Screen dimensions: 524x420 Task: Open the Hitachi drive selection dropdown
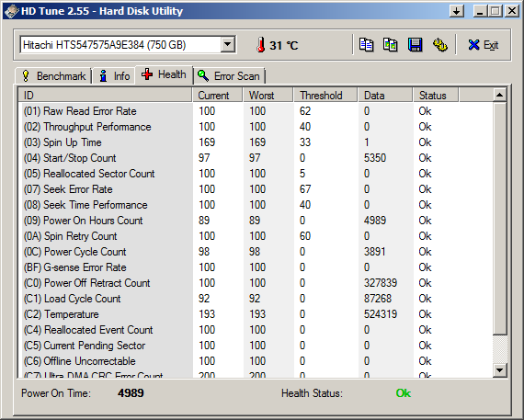pos(228,44)
